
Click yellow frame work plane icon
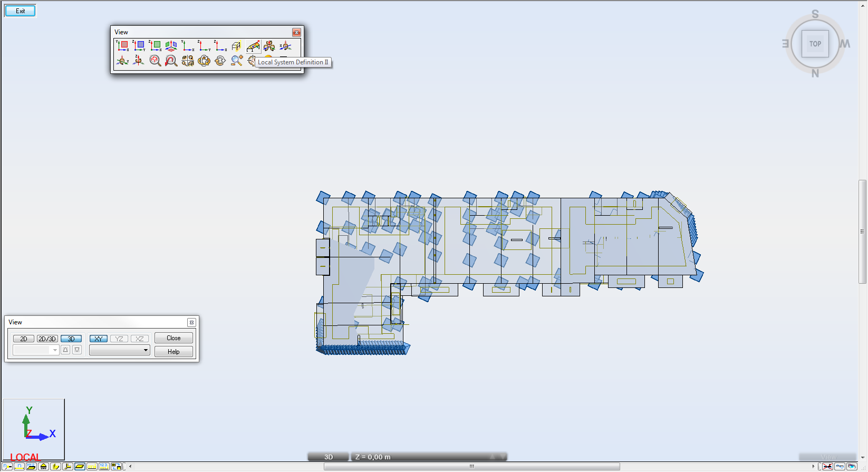(237, 46)
